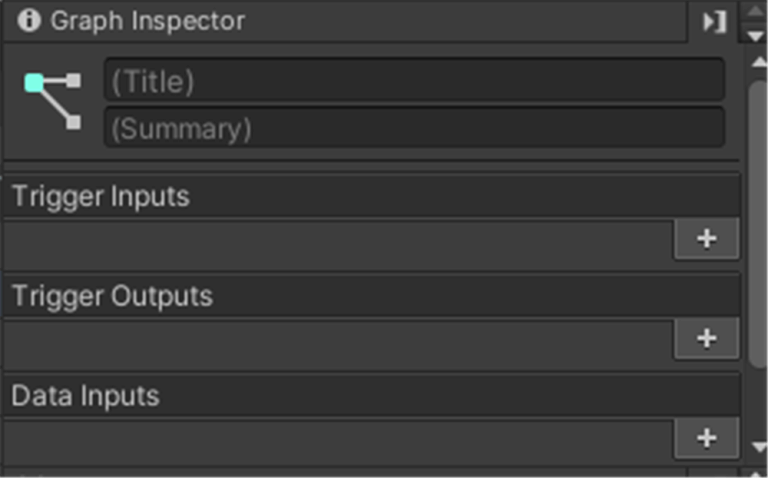The height and width of the screenshot is (478, 768).
Task: Click the flow graph icon beside Title
Action: [53, 101]
